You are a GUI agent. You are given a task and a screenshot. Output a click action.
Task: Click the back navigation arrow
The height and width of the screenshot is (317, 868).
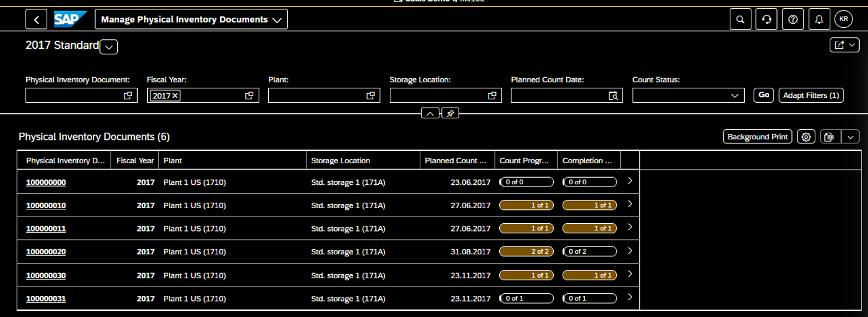pos(36,19)
